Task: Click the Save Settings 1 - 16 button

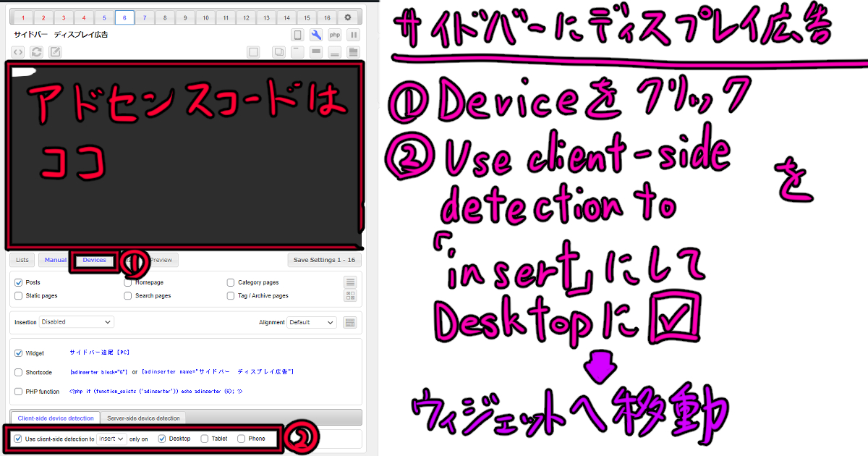Action: (324, 259)
